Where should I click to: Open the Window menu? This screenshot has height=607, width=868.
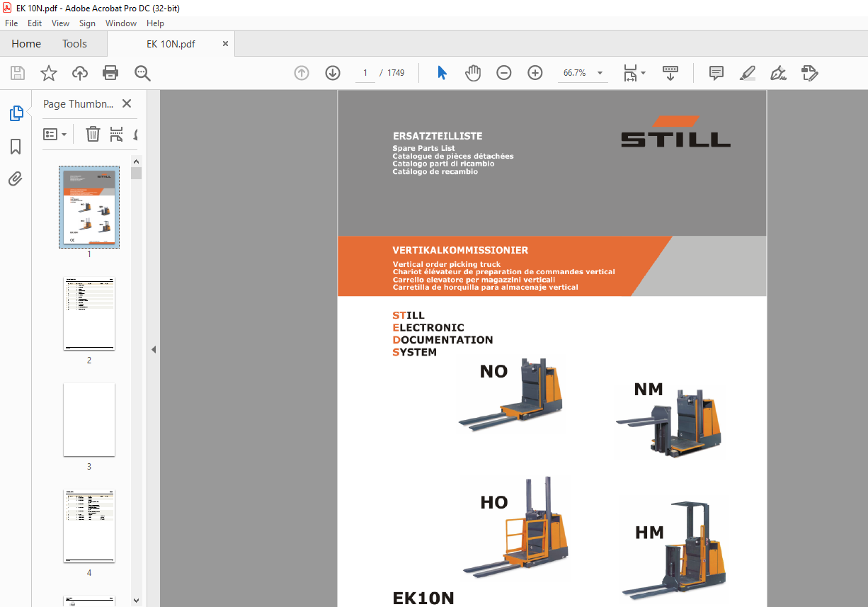(121, 23)
